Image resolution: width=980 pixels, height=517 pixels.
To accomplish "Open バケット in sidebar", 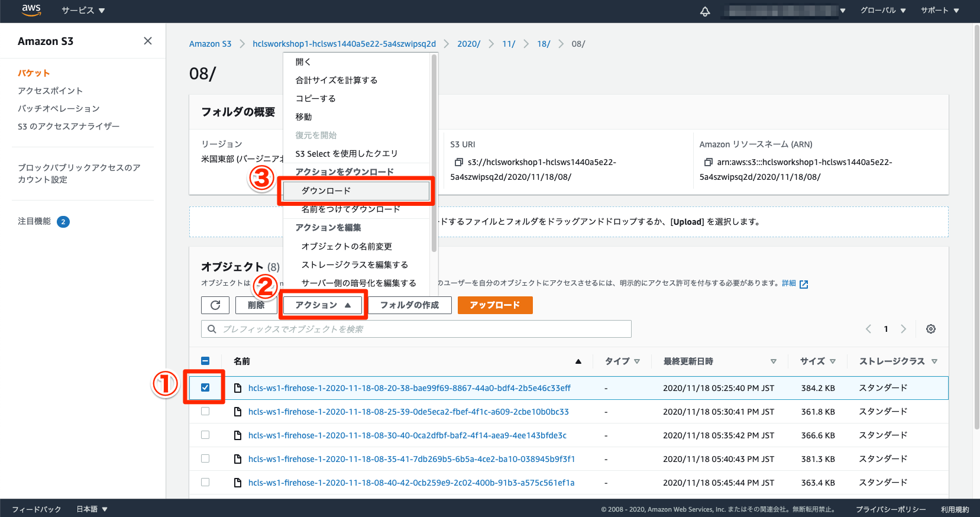I will (34, 73).
